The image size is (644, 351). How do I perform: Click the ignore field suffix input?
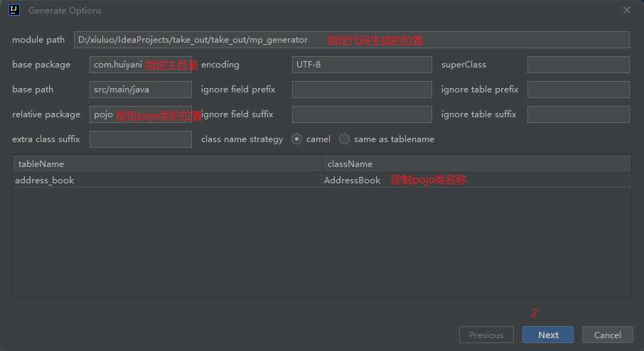(x=361, y=114)
